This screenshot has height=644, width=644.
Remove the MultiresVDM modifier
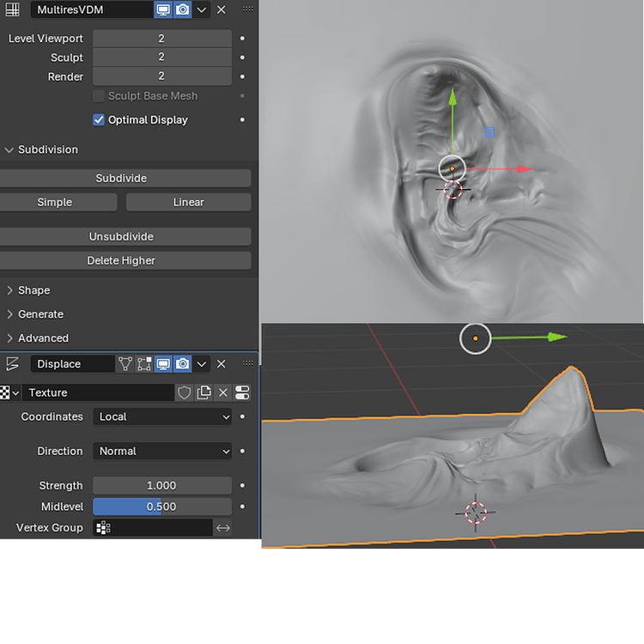(x=221, y=9)
